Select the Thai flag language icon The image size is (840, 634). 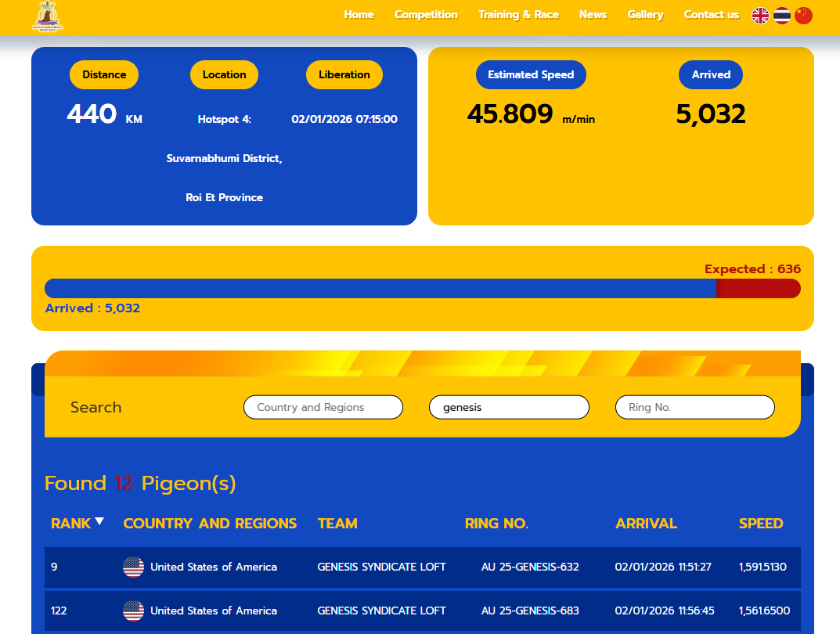[781, 15]
